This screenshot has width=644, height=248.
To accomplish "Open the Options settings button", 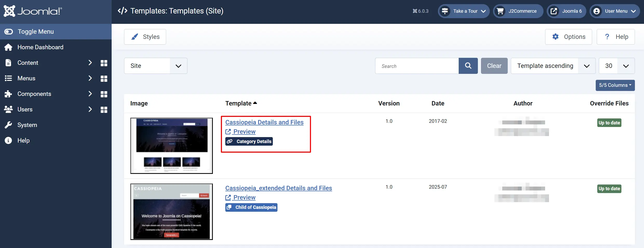I will [568, 37].
